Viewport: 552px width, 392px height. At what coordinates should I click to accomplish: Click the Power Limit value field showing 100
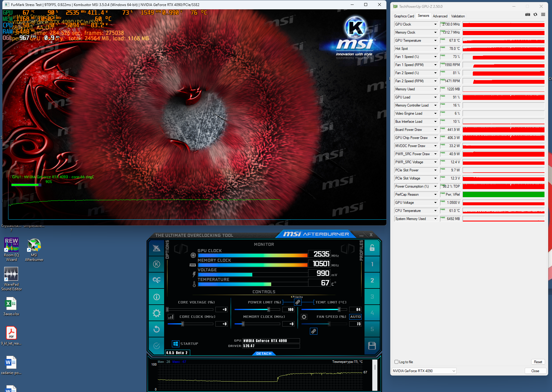(288, 309)
